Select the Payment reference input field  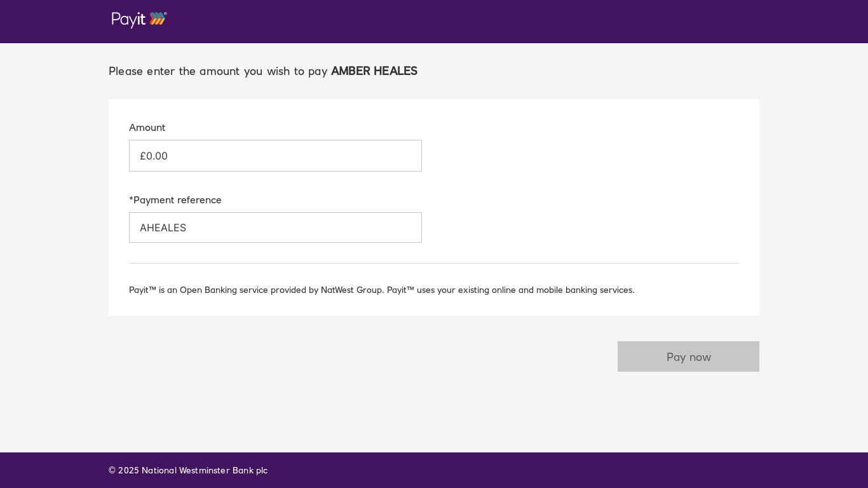pos(275,227)
